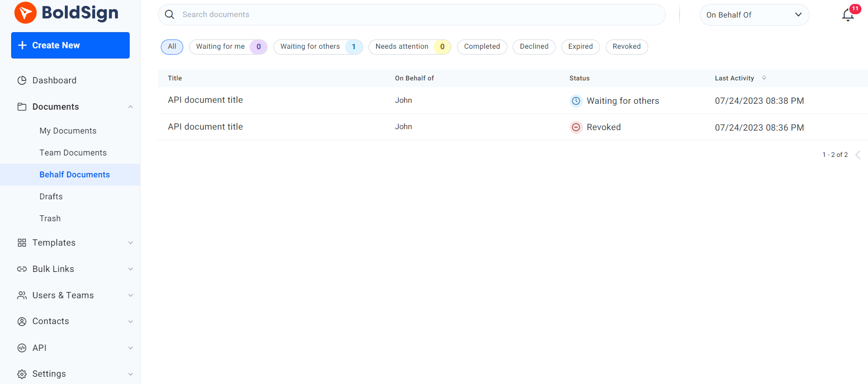Expand the Contacts section chevron
The width and height of the screenshot is (868, 384).
131,322
